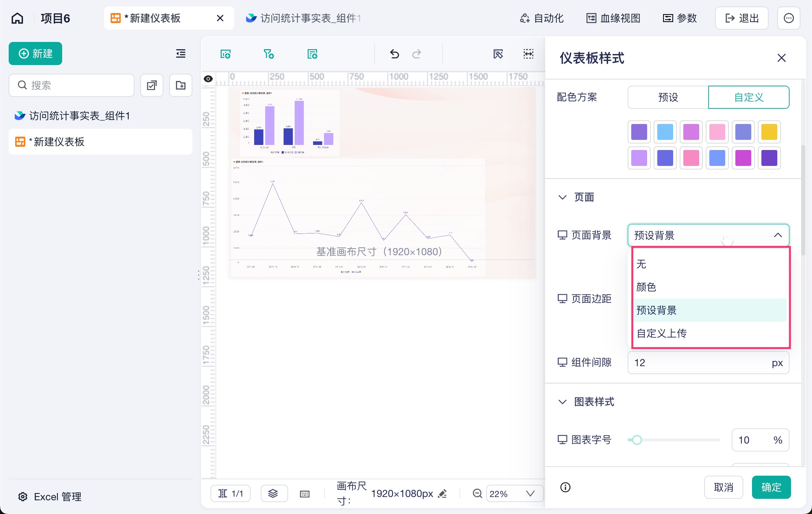Viewport: 812px width, 514px height.
Task: Click the 搜索 input field
Action: [x=72, y=85]
